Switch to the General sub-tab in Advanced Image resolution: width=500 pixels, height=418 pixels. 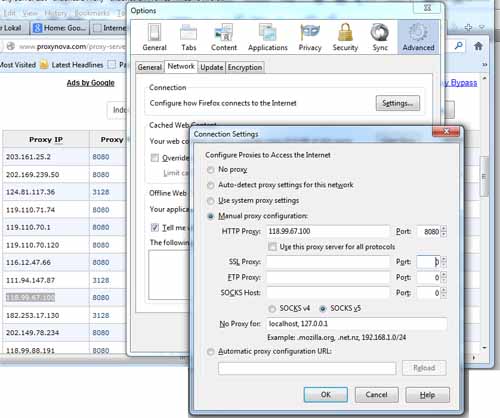click(x=150, y=67)
